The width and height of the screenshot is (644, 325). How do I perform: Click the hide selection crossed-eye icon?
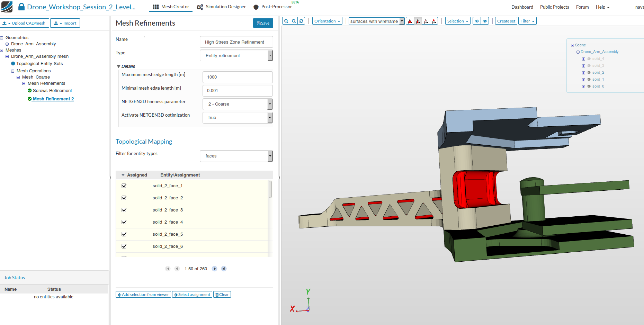pos(477,21)
